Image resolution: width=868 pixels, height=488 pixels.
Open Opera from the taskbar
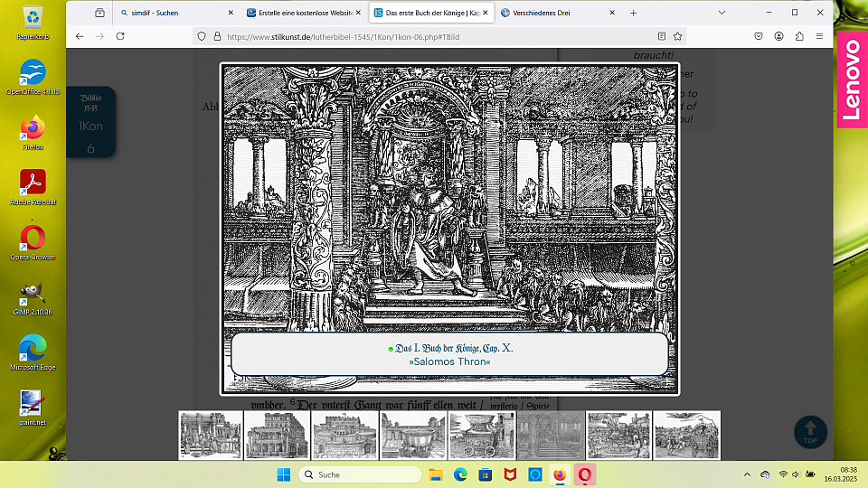(x=585, y=474)
